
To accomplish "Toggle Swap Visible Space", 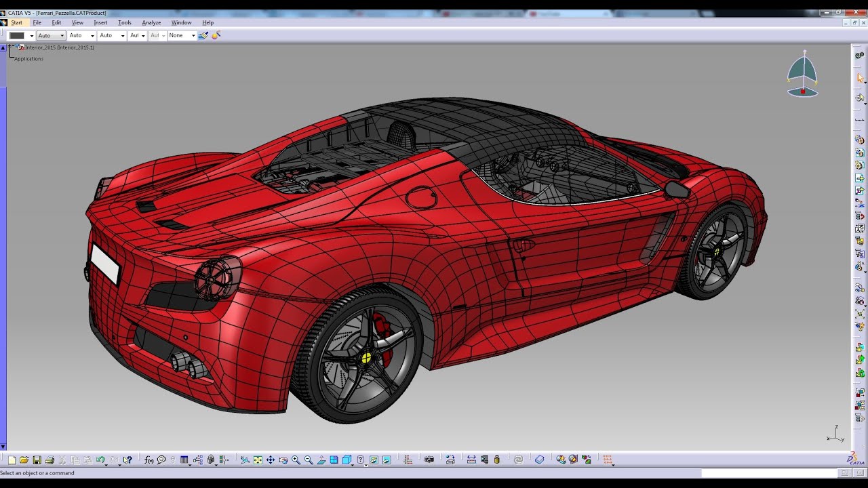I will tap(387, 460).
